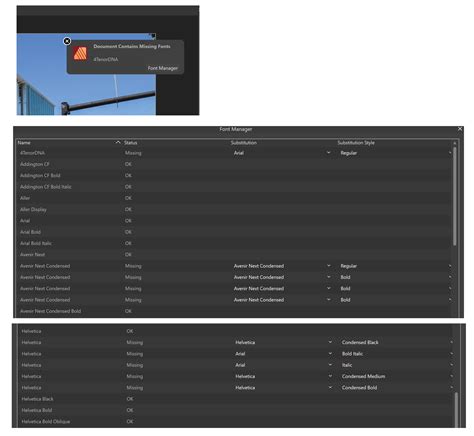The height and width of the screenshot is (436, 474).
Task: Click the Status column header
Action: [x=131, y=142]
